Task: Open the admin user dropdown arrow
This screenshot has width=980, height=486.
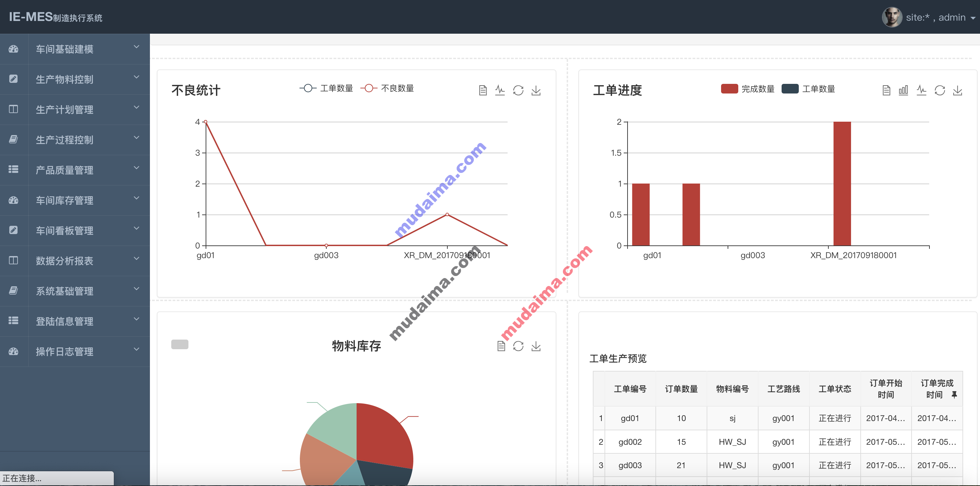Action: [973, 18]
